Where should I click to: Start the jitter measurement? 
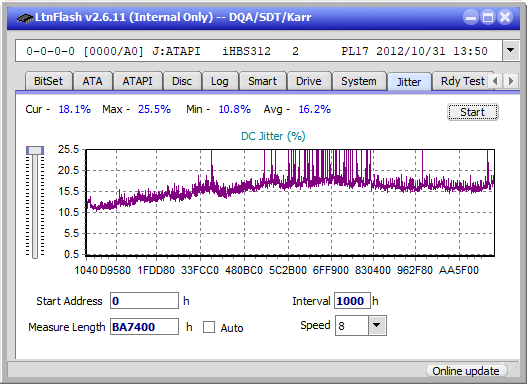473,112
